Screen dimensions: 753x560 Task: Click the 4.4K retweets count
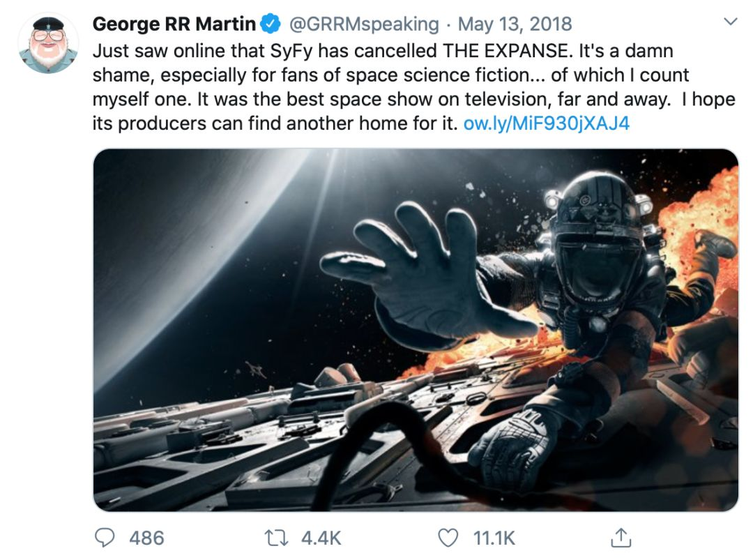click(321, 538)
